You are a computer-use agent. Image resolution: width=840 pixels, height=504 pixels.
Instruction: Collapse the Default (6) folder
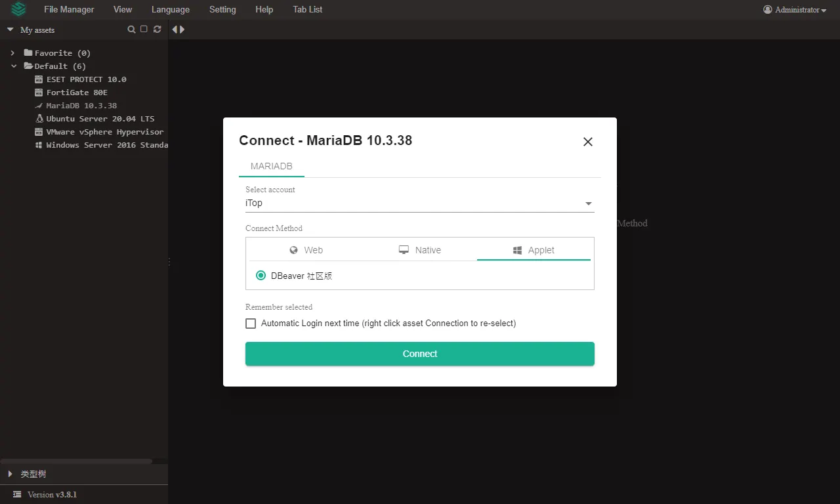(x=14, y=66)
